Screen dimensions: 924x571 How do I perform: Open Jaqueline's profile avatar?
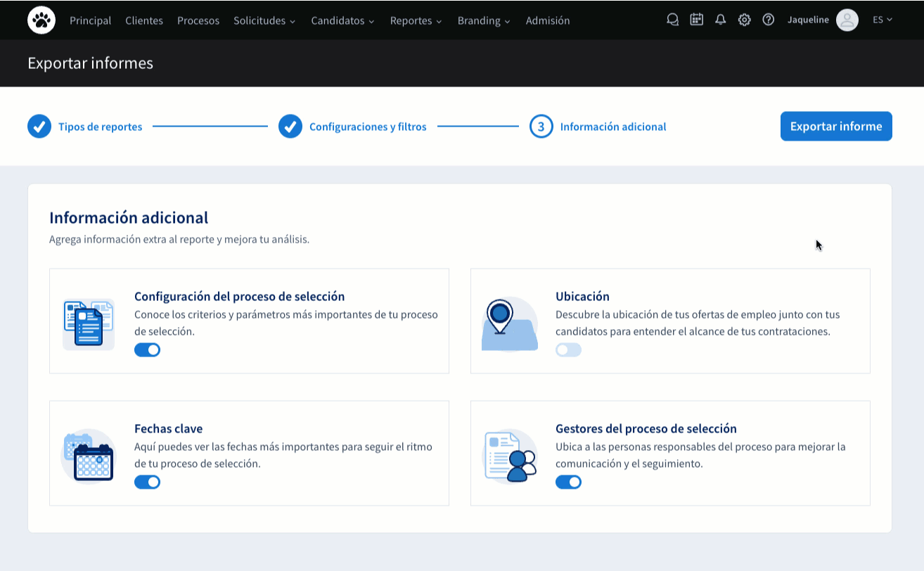point(847,20)
